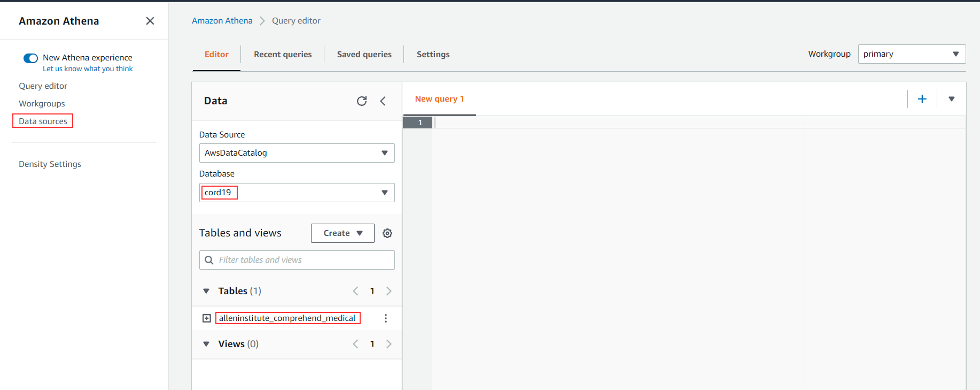Click page number 1 in Tables pagination
This screenshot has height=390, width=980.
point(372,291)
